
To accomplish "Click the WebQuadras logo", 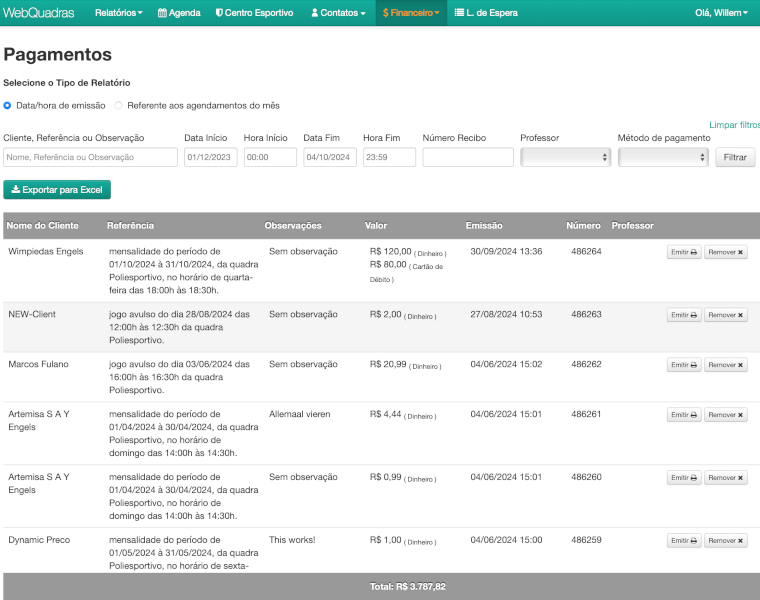I will click(39, 13).
